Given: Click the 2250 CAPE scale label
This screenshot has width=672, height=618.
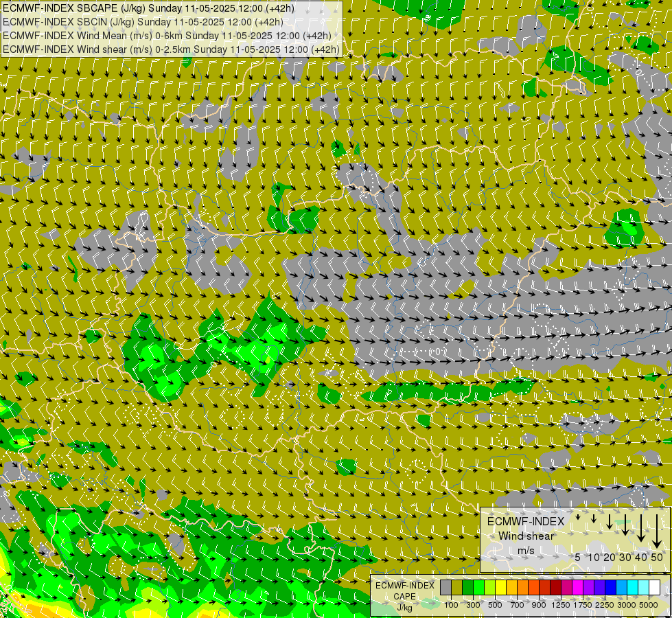Looking at the screenshot, I should pyautogui.click(x=605, y=605).
